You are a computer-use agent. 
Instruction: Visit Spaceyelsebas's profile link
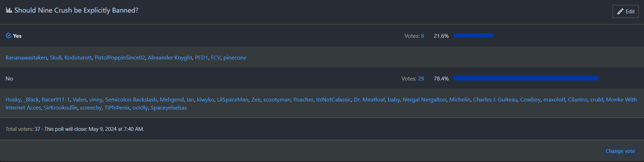(x=169, y=108)
